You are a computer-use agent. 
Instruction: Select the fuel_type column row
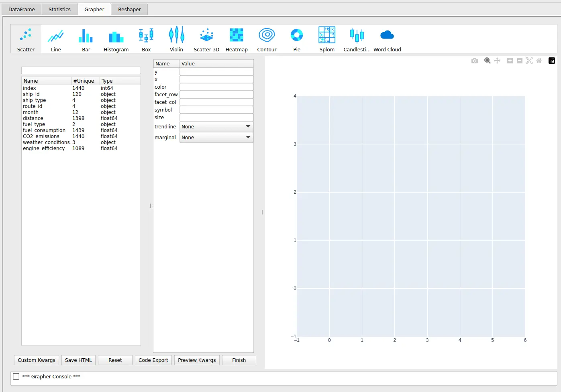click(x=81, y=124)
